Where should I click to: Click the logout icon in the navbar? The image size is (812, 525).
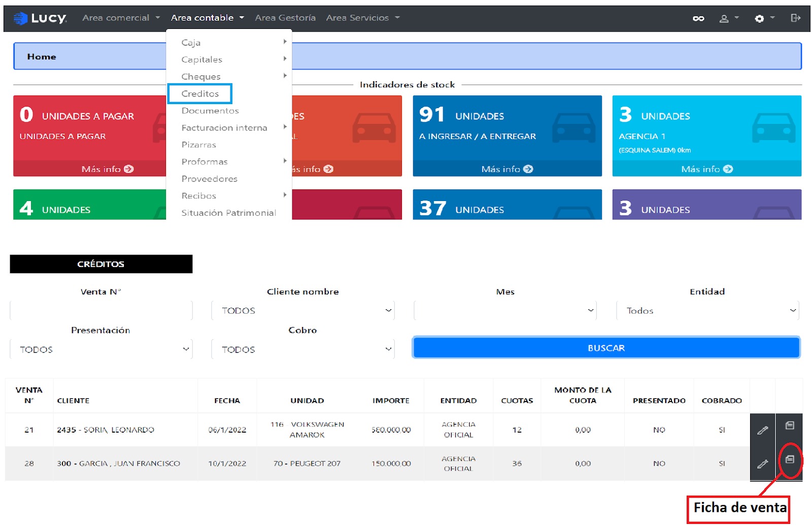(x=795, y=18)
